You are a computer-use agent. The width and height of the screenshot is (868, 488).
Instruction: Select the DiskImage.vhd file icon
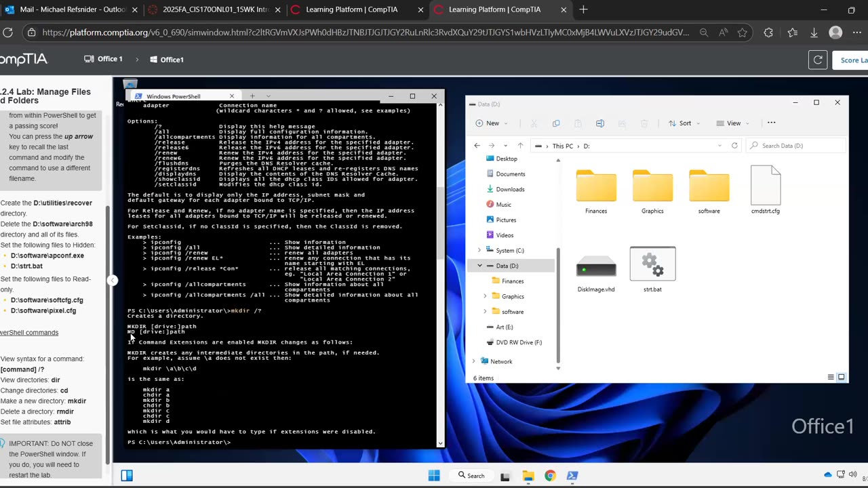[596, 266]
